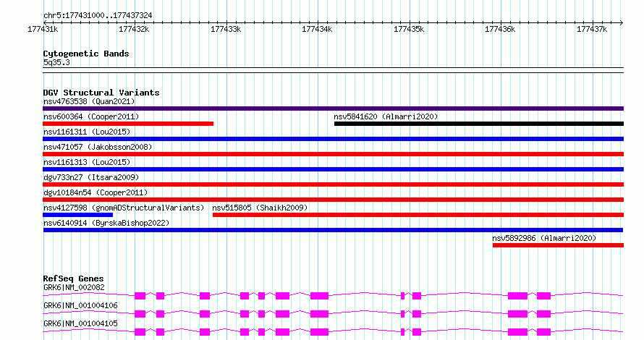This screenshot has height=340, width=644.
Task: Select the red nsv515805 variant bar
Action: tap(418, 215)
